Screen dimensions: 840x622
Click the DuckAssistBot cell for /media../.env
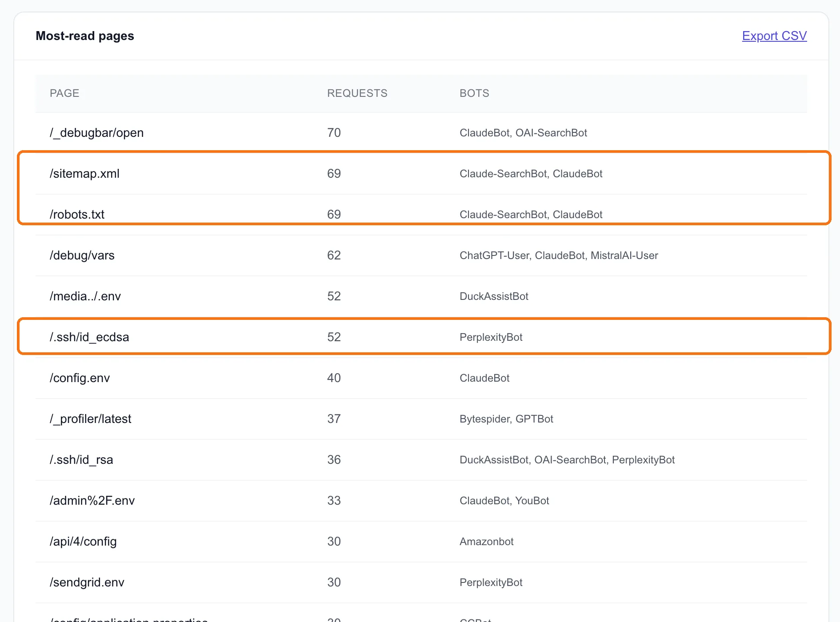(494, 296)
